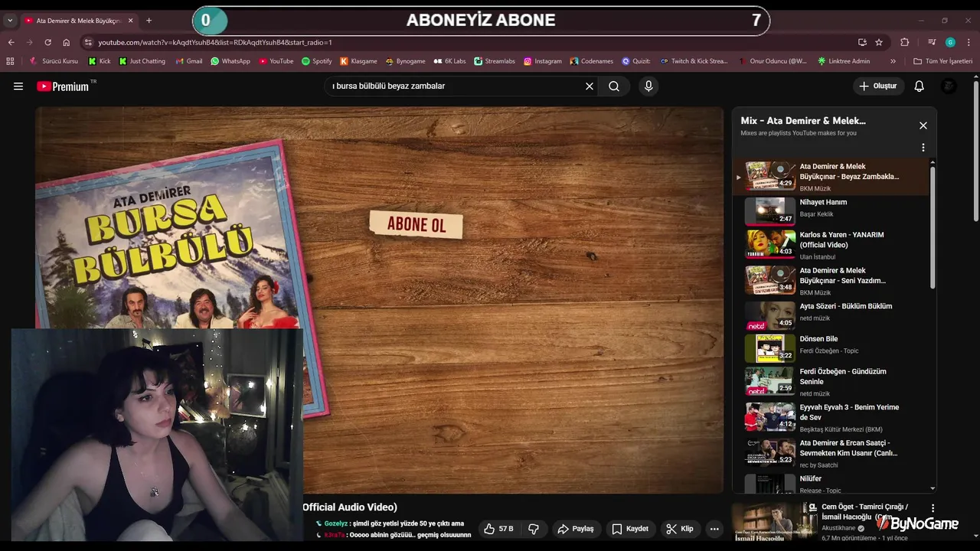Image resolution: width=980 pixels, height=551 pixels.
Task: Open the browser extensions puzzle icon
Action: point(905,42)
